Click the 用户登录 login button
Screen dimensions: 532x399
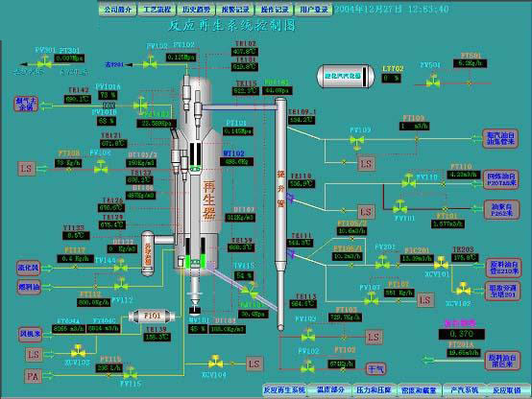click(314, 10)
